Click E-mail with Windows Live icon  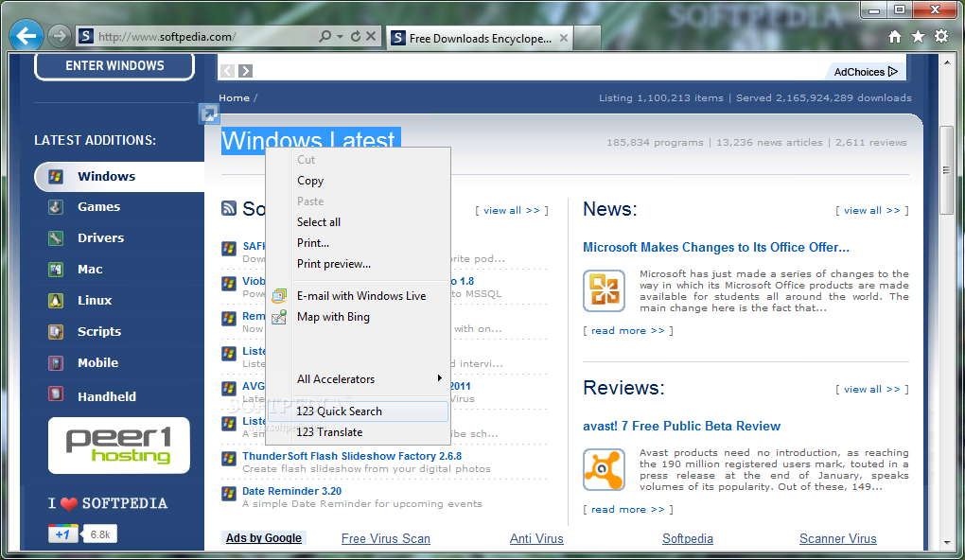pyautogui.click(x=279, y=296)
